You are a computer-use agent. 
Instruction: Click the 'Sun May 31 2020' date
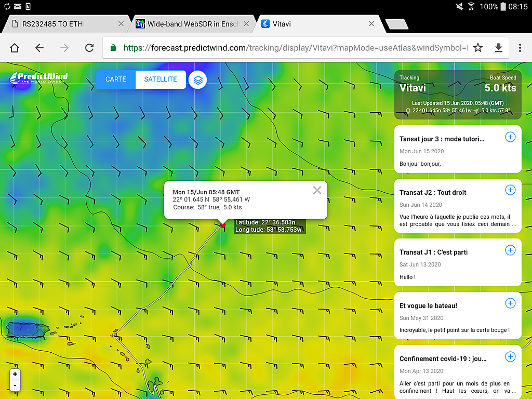click(421, 318)
